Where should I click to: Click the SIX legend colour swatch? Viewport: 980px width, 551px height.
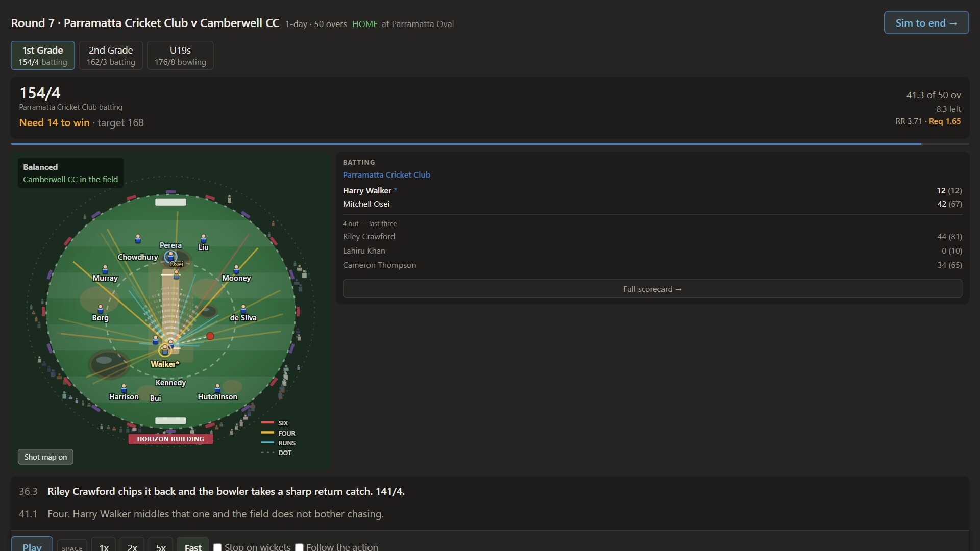coord(268,423)
